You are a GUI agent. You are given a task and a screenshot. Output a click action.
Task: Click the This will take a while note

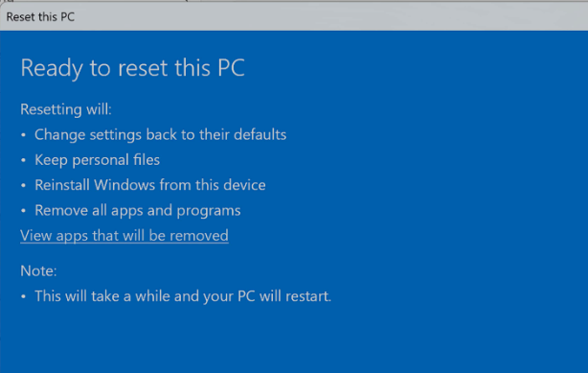(x=183, y=296)
